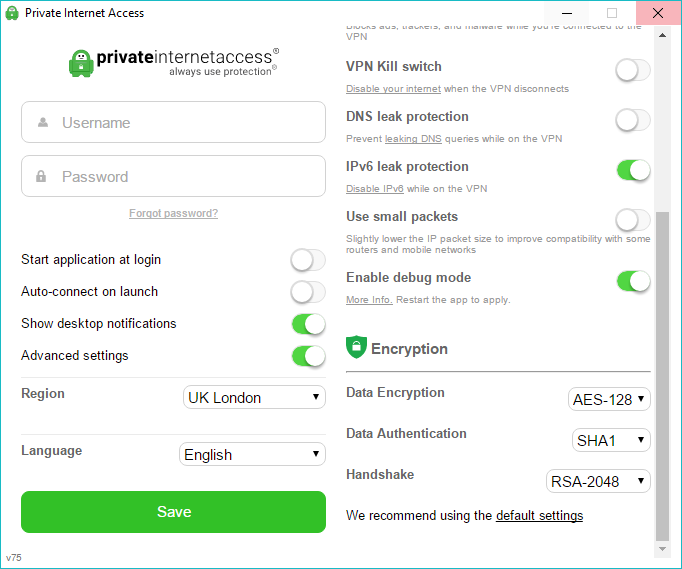
Task: Open the Handshake RSA-2048 dropdown
Action: [x=598, y=481]
